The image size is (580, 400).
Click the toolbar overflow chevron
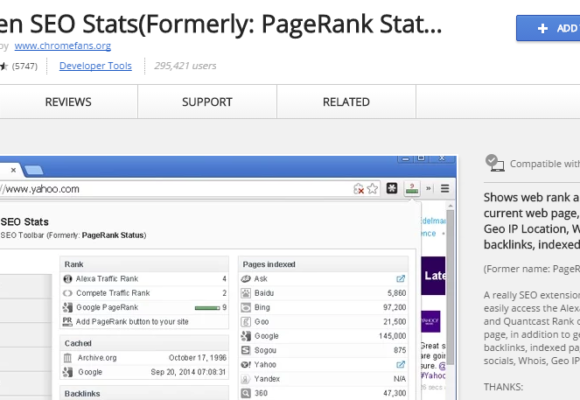[429, 188]
